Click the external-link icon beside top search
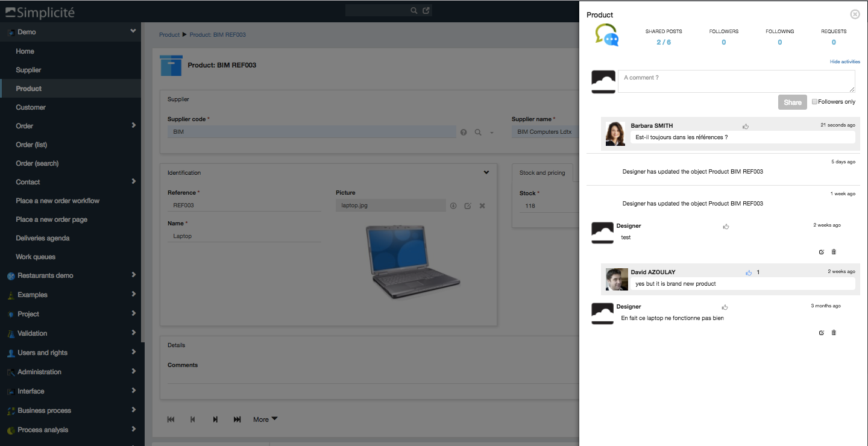The width and height of the screenshot is (868, 446). [426, 10]
